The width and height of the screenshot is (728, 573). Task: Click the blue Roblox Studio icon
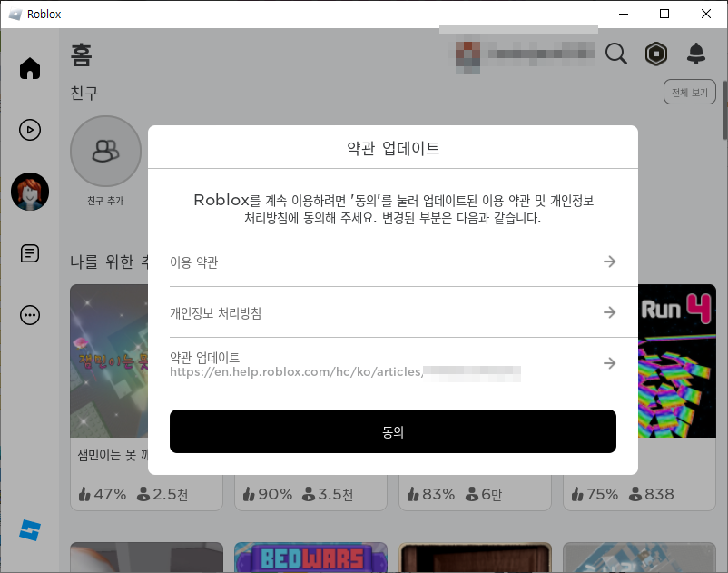[30, 529]
